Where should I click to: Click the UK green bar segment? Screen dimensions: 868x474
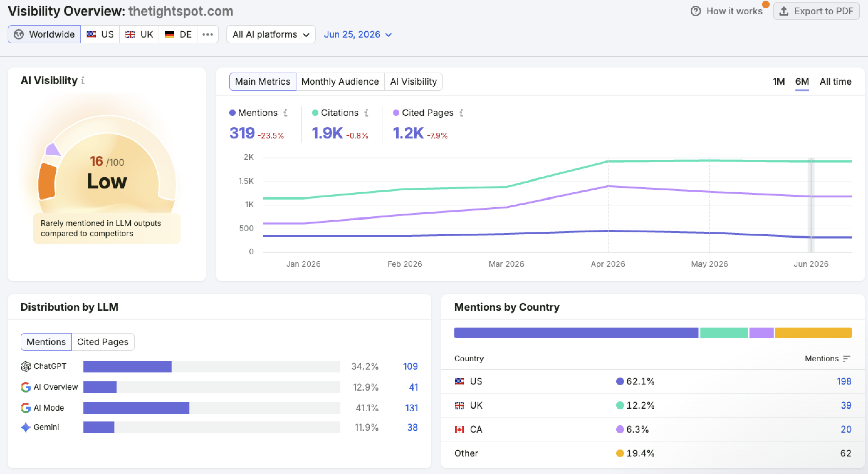(724, 333)
